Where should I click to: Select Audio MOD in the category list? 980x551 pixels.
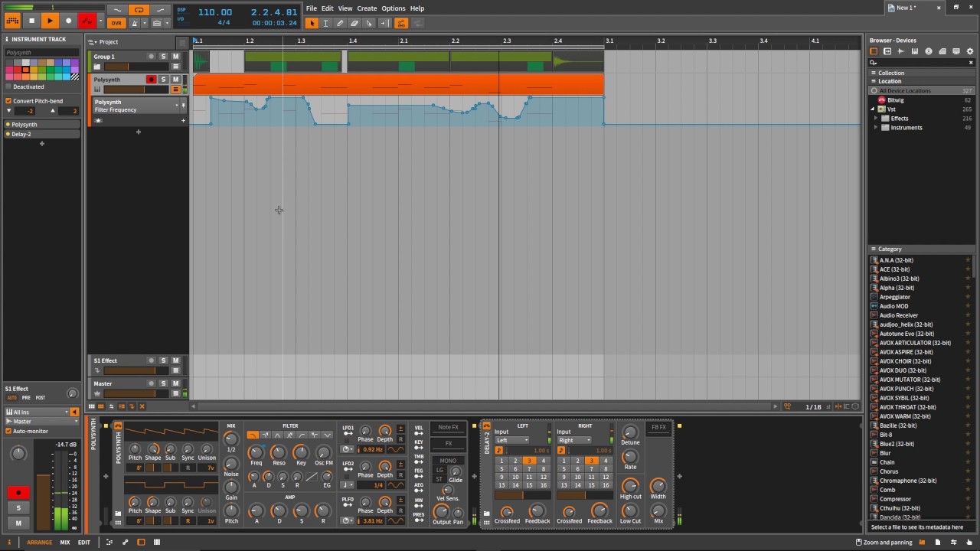pyautogui.click(x=893, y=306)
